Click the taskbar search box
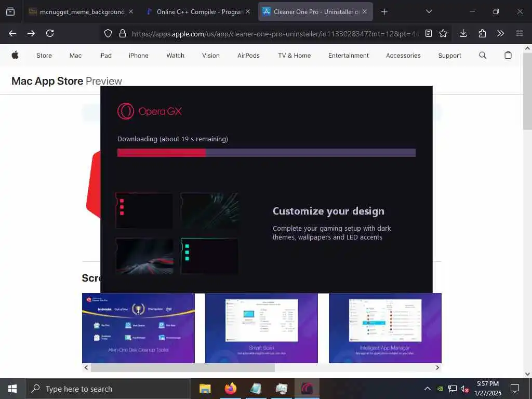The image size is (532, 399). (108, 389)
